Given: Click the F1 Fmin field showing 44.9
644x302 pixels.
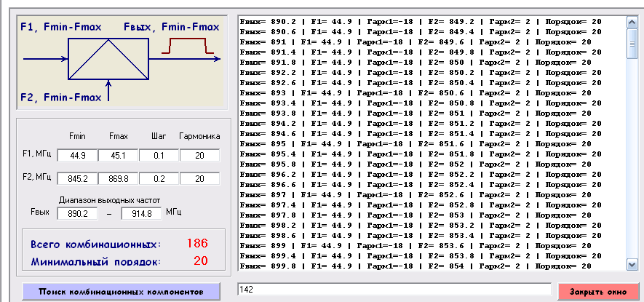Looking at the screenshot, I should point(77,155).
